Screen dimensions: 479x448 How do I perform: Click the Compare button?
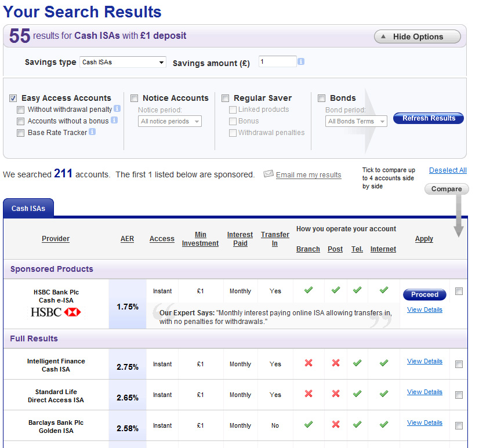click(x=447, y=189)
